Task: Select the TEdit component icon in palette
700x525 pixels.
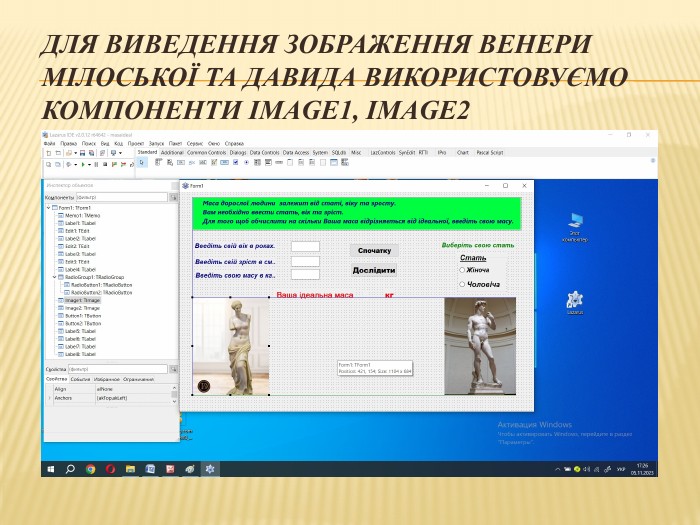Action: point(203,162)
